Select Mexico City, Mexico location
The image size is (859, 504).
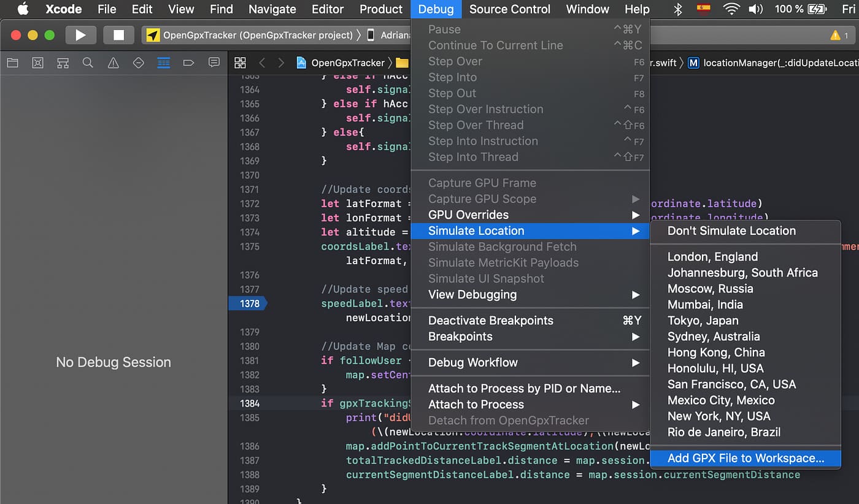[745, 400]
